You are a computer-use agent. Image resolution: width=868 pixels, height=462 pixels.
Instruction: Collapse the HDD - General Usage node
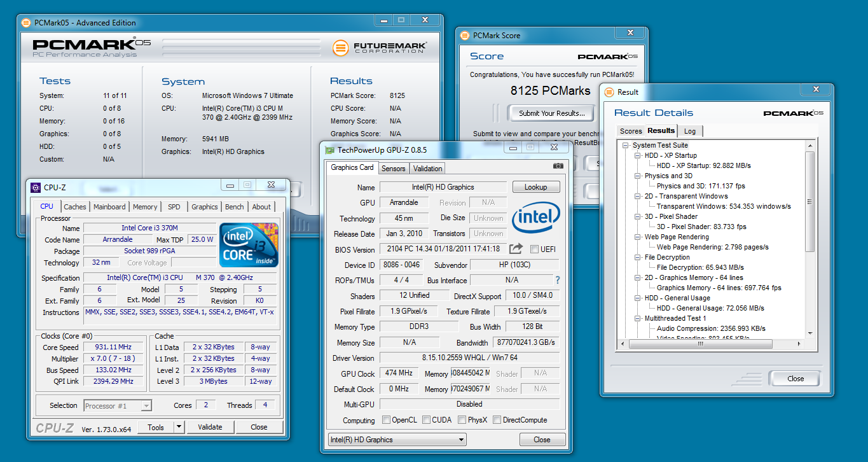click(638, 298)
